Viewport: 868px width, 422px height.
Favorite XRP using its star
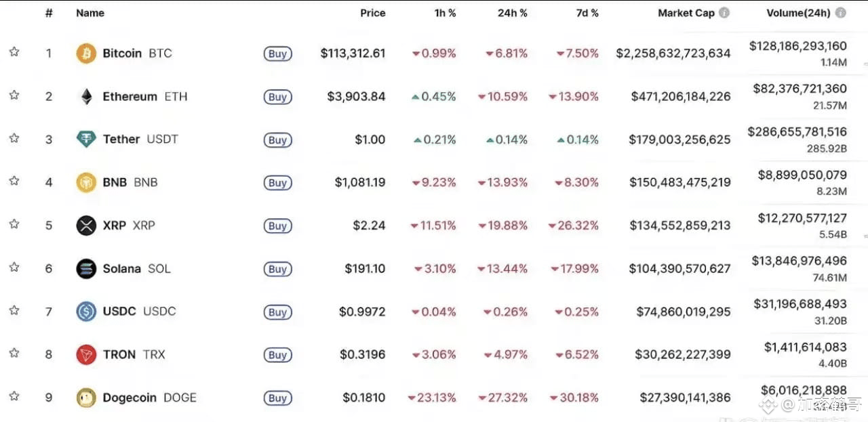(x=14, y=224)
